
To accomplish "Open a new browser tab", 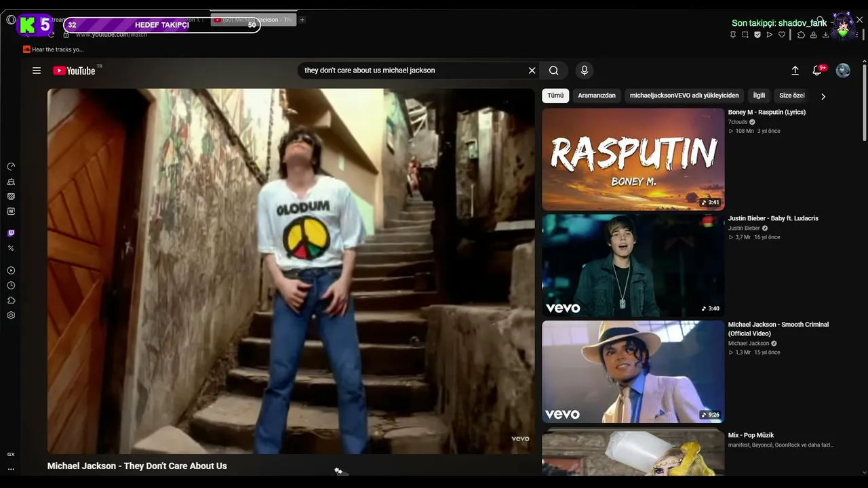I will (x=302, y=20).
